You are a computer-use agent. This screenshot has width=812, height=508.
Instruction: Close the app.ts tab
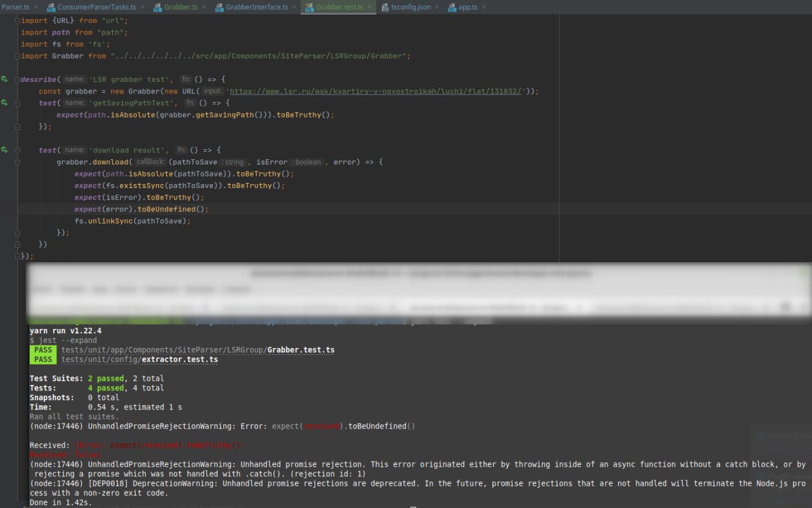coord(483,7)
